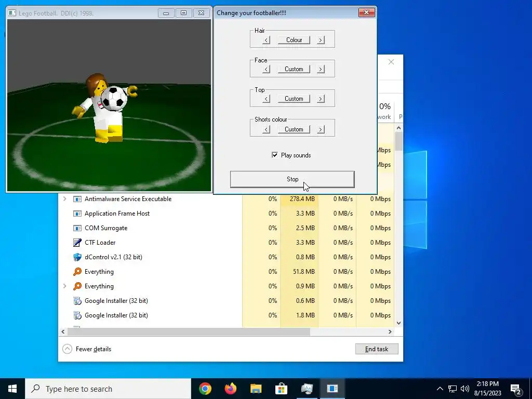Viewport: 532px width, 399px height.
Task: Click the 278.4 MB memory value
Action: click(x=302, y=199)
